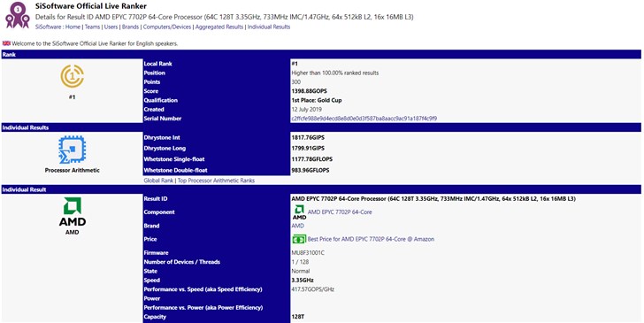
Task: Open the serial number hash link
Action: pyautogui.click(x=364, y=119)
